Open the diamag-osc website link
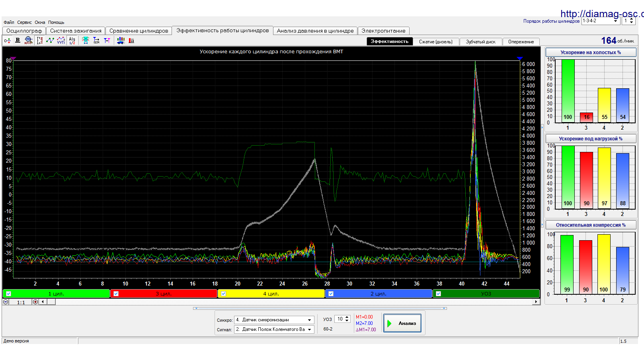644x346 pixels. click(602, 14)
